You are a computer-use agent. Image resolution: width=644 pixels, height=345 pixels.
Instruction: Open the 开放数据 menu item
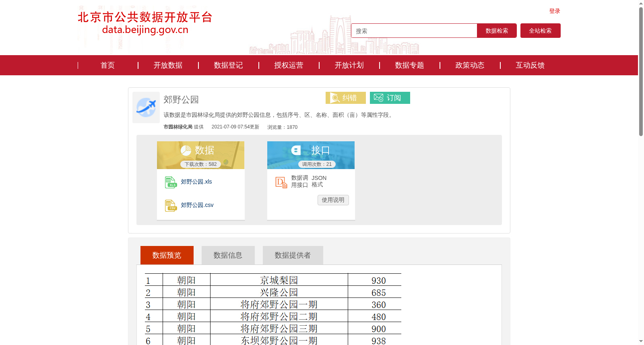tap(168, 65)
